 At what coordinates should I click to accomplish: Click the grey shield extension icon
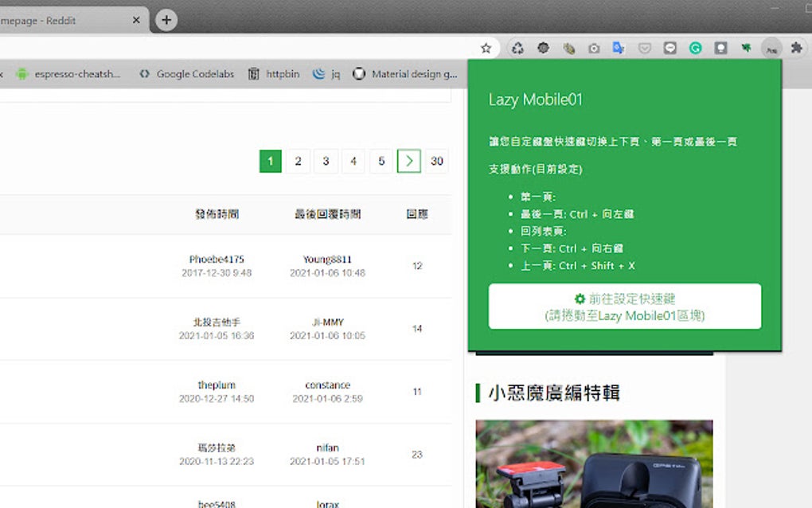point(646,48)
